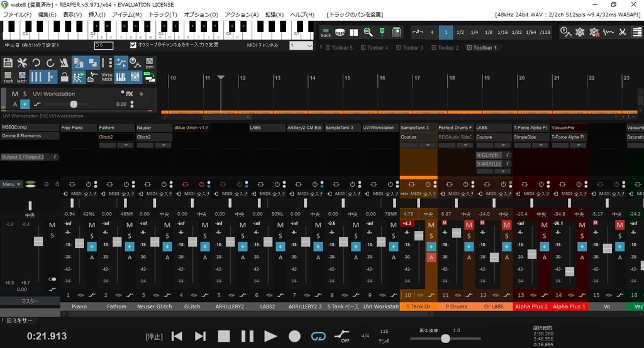The image size is (644, 348).
Task: Click the magnifier zoom icon
Action: 368,32
